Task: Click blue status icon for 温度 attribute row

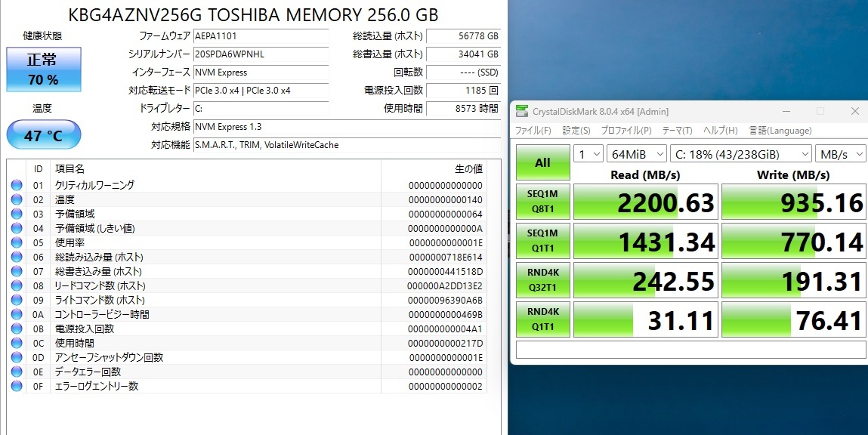Action: point(17,200)
